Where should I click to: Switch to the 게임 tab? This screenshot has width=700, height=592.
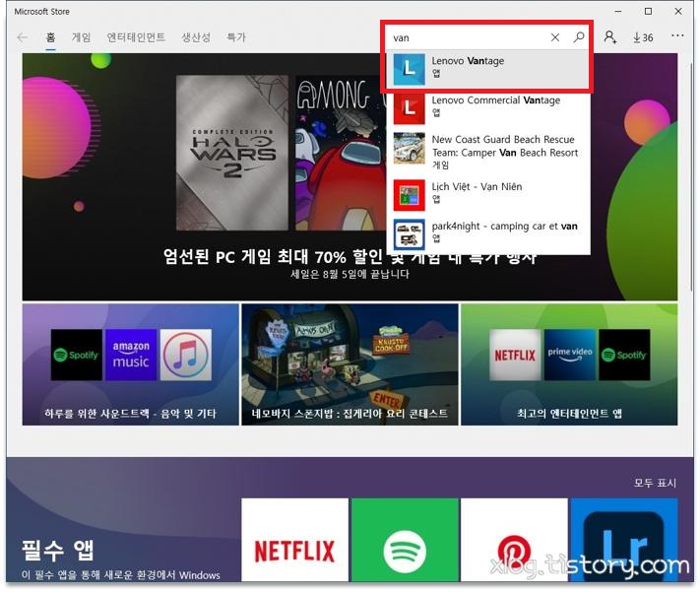coord(82,37)
